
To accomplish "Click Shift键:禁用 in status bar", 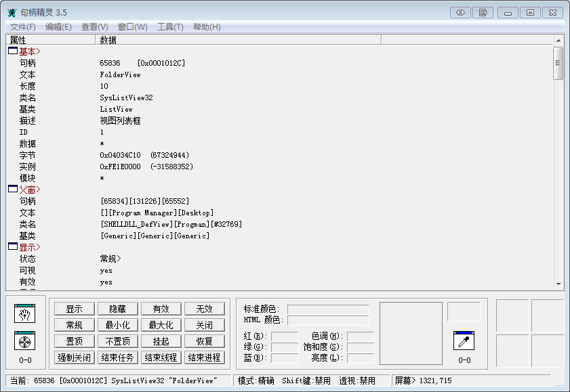I will coord(306,380).
